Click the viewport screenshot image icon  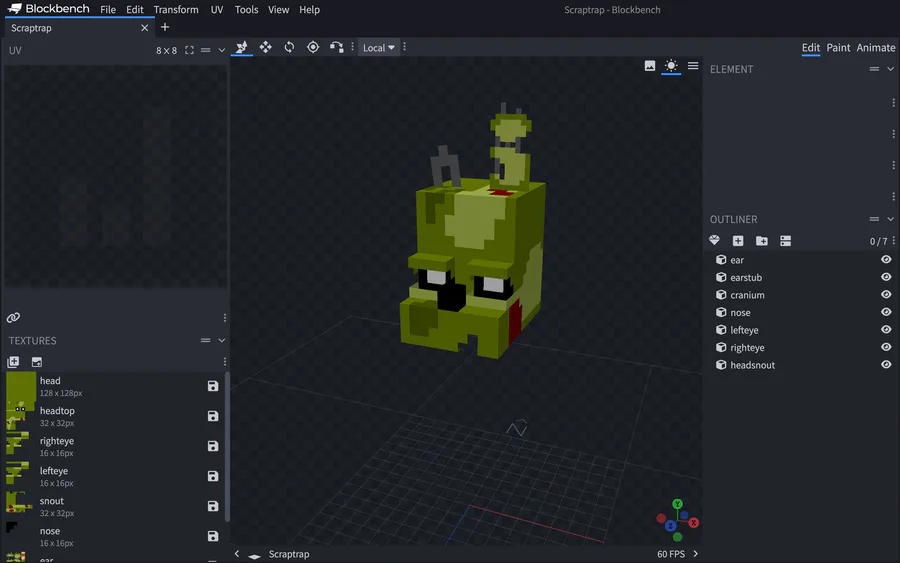click(650, 66)
